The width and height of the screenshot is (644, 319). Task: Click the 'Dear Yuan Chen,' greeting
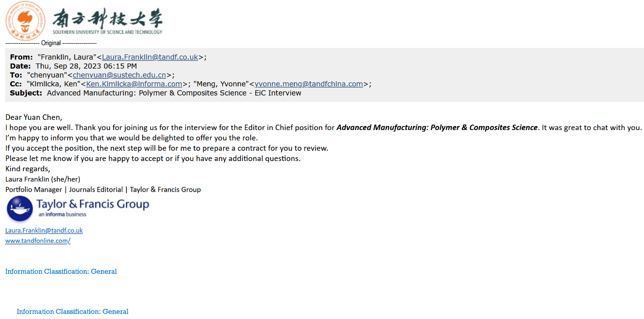point(33,117)
